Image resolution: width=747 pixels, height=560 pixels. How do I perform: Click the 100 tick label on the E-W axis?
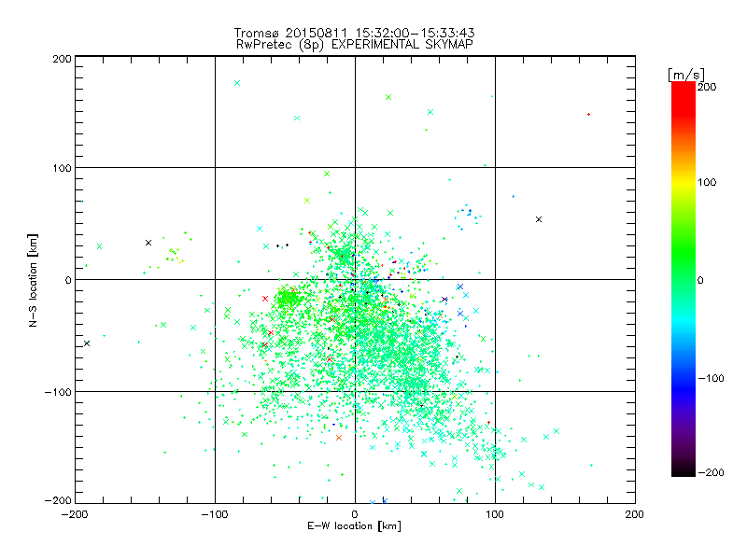point(495,514)
